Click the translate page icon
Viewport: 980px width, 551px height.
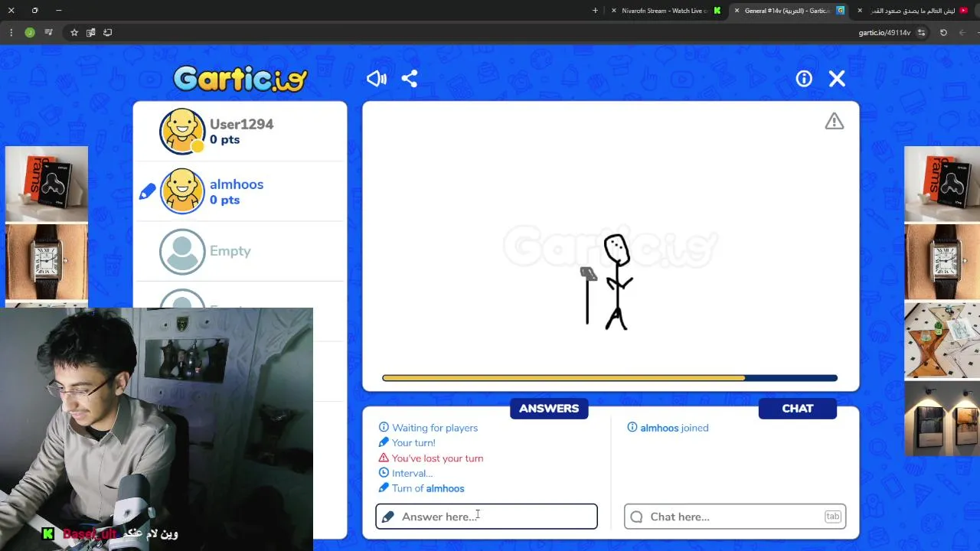coord(91,33)
